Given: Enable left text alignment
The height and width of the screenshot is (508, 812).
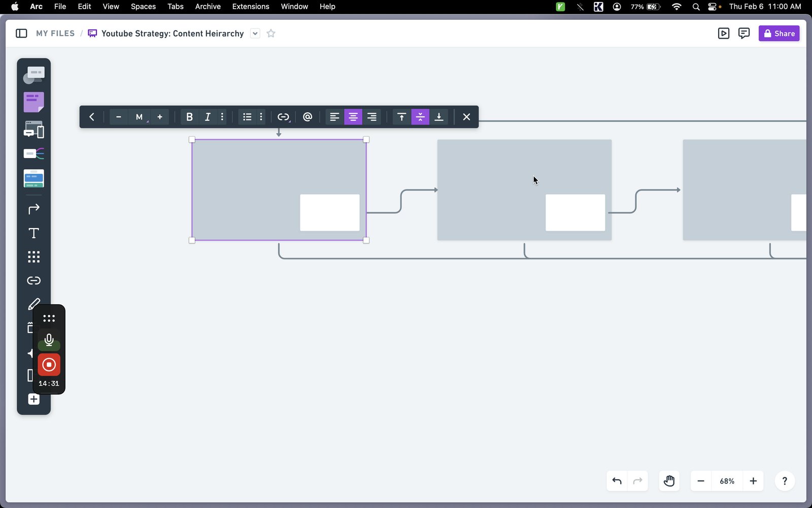Looking at the screenshot, I should pos(334,117).
